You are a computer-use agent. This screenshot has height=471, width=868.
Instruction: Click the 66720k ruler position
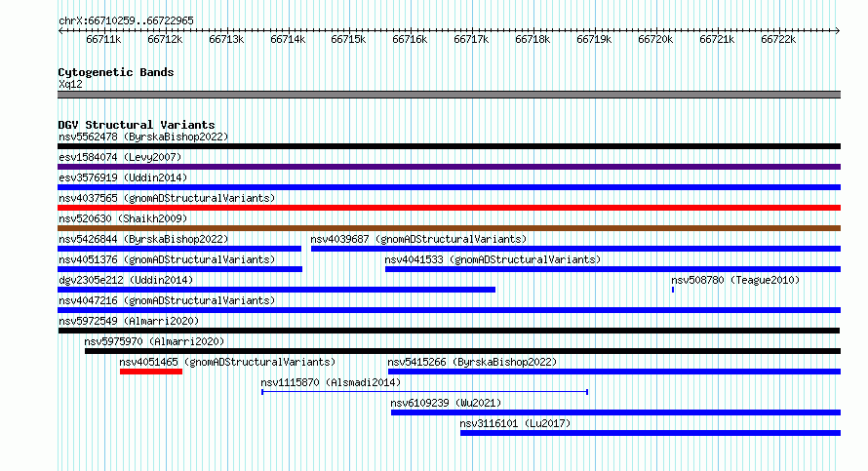655,39
